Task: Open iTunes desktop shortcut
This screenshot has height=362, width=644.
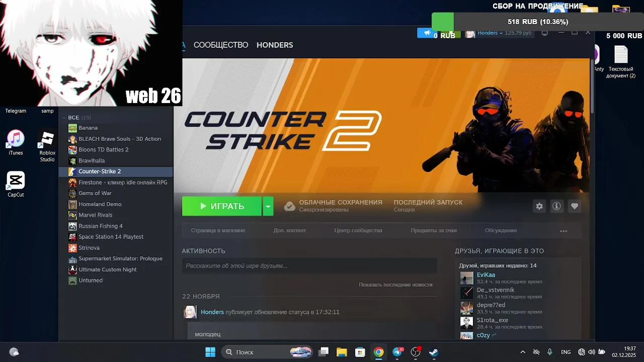Action: tap(16, 143)
